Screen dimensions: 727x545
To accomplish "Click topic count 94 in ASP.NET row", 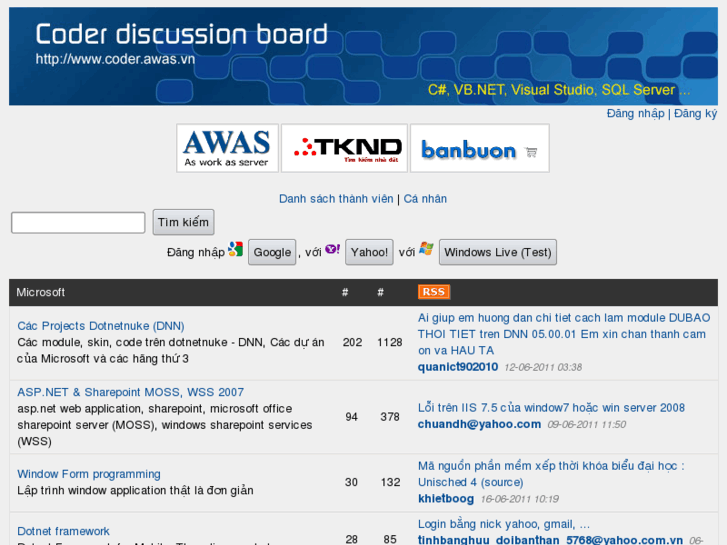I will [x=351, y=417].
